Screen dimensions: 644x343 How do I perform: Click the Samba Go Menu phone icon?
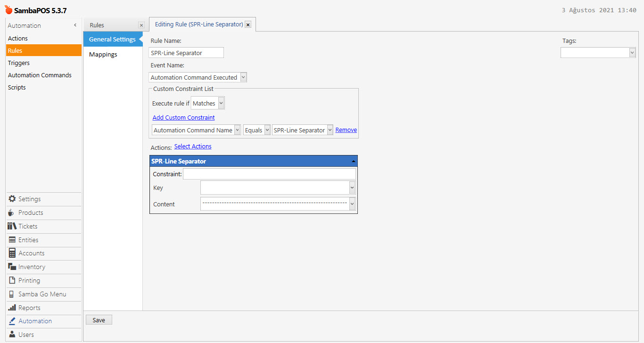(x=12, y=294)
